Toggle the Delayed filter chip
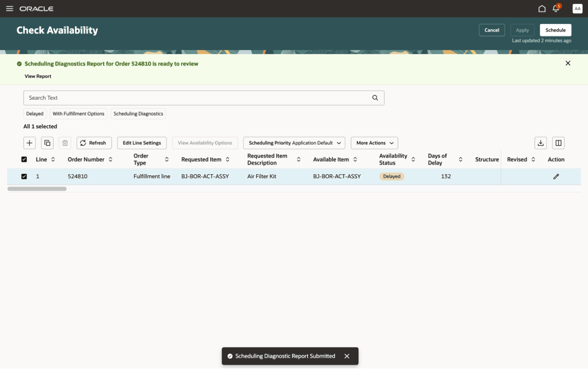 pyautogui.click(x=35, y=113)
